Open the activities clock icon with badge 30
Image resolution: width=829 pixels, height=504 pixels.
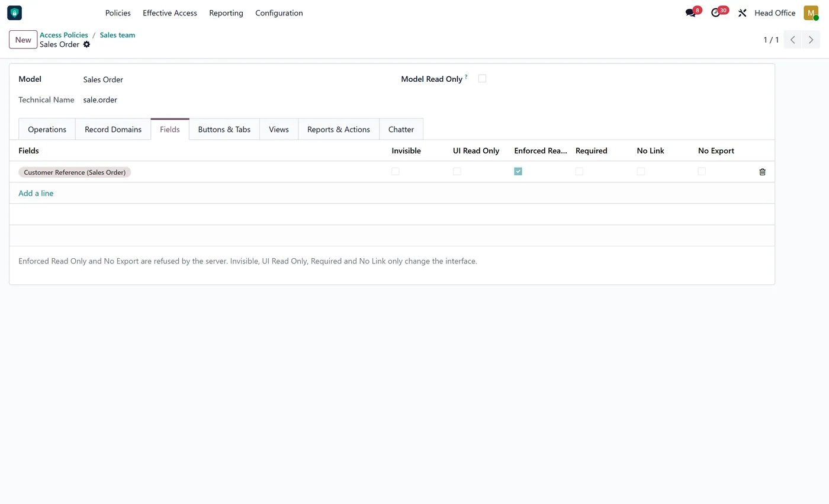click(x=719, y=12)
